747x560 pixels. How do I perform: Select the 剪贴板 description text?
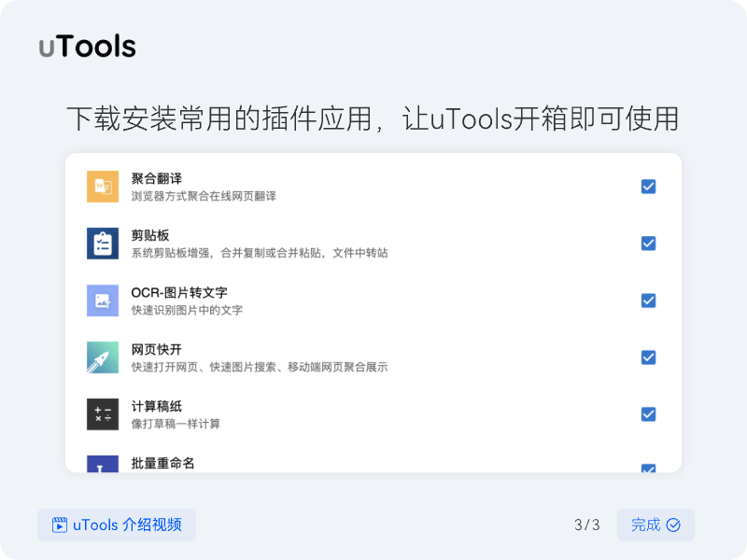(x=259, y=253)
